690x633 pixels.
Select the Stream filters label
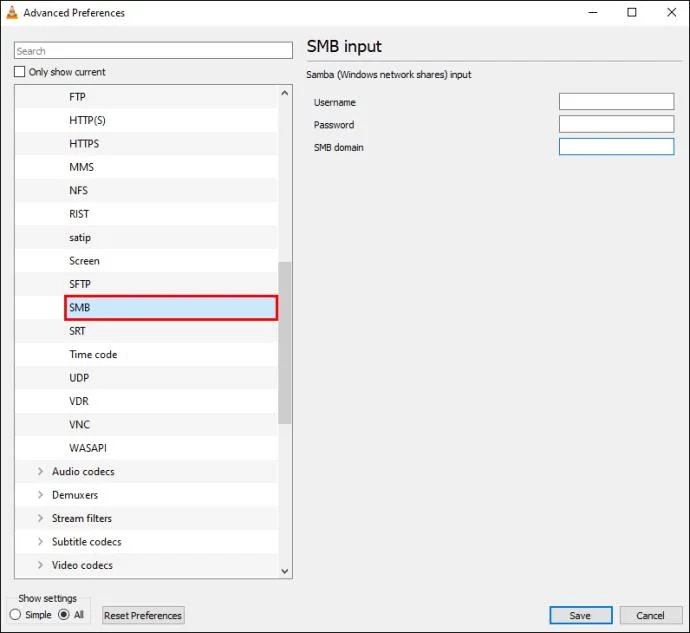click(82, 518)
